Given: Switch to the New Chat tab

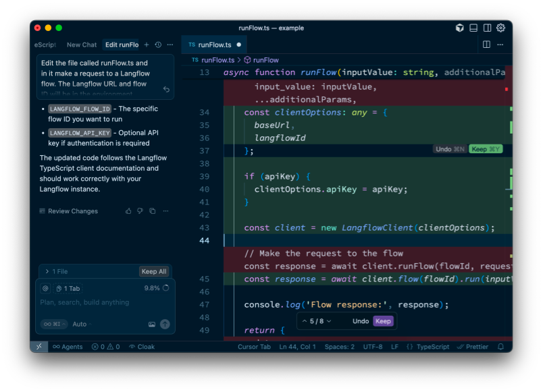Looking at the screenshot, I should coord(81,45).
